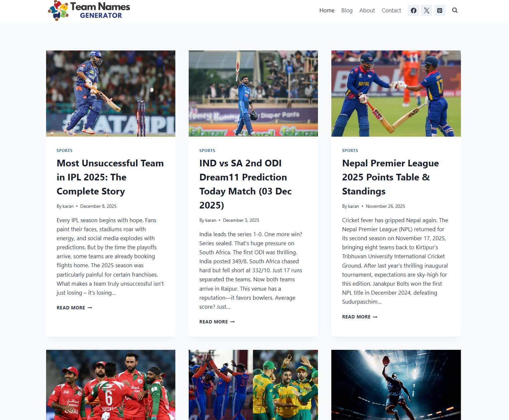Open the 'Most Unsuccessful Team in IPL 2025' article title
The width and height of the screenshot is (509, 420).
(x=110, y=177)
